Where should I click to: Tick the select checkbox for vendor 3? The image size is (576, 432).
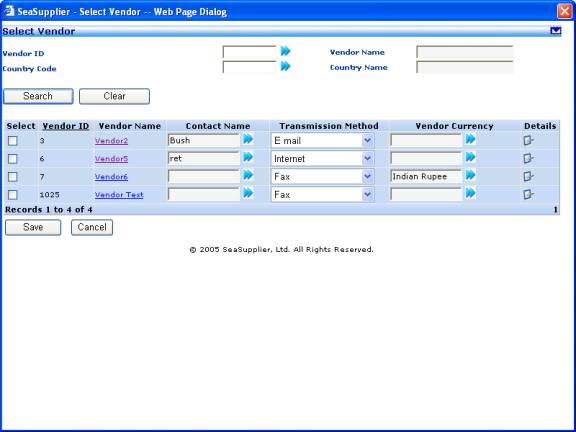coord(13,141)
